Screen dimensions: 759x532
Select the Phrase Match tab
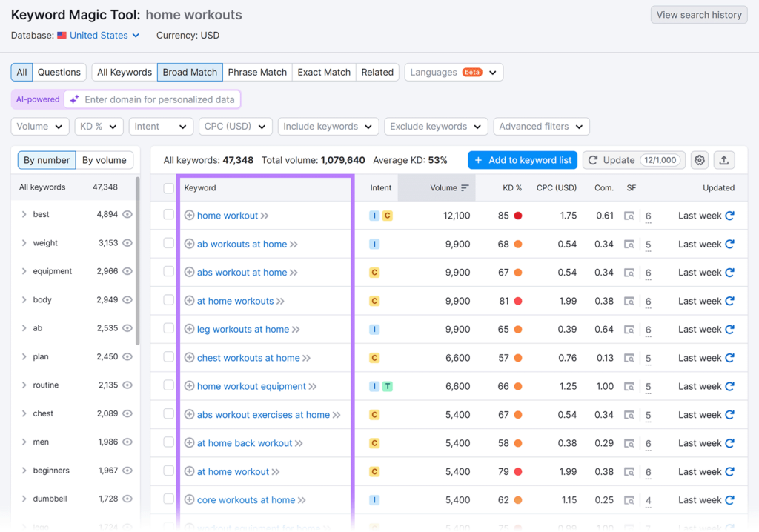[257, 73]
